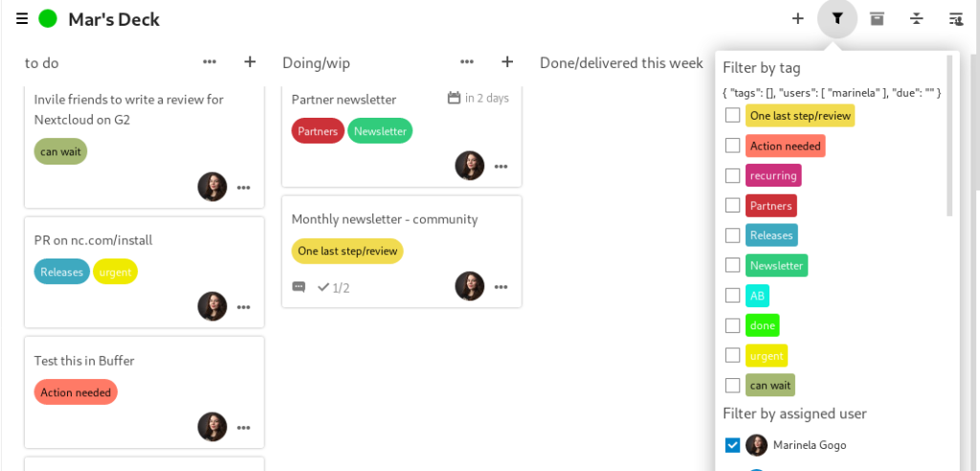Viewport: 980px width, 471px height.
Task: Open board details sidebar icon
Action: click(955, 18)
